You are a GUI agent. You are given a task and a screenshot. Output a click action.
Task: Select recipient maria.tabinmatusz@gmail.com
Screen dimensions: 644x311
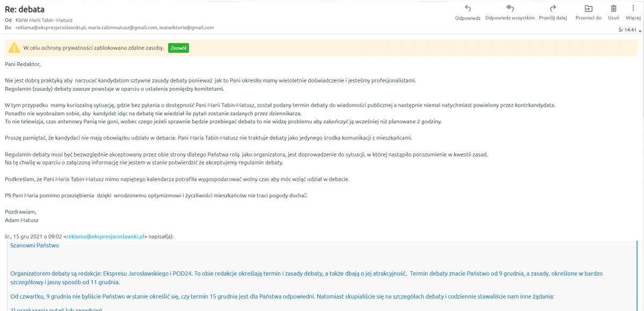[x=123, y=27]
